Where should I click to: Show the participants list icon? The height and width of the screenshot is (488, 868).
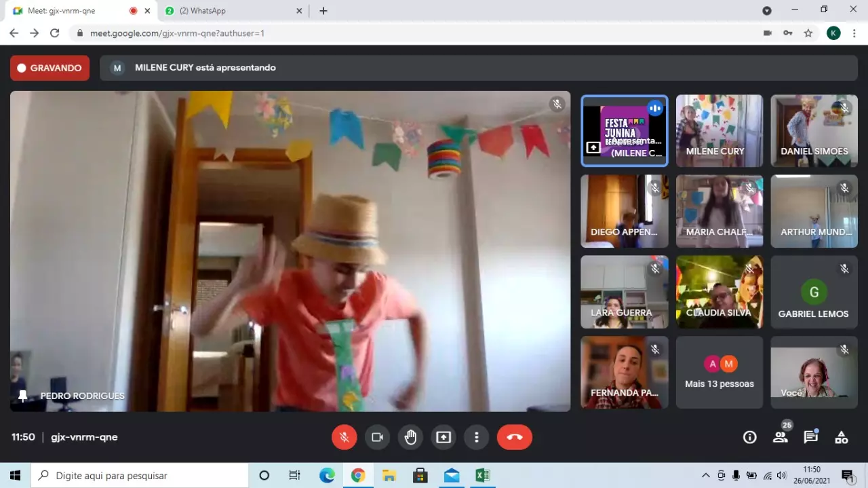tap(781, 438)
